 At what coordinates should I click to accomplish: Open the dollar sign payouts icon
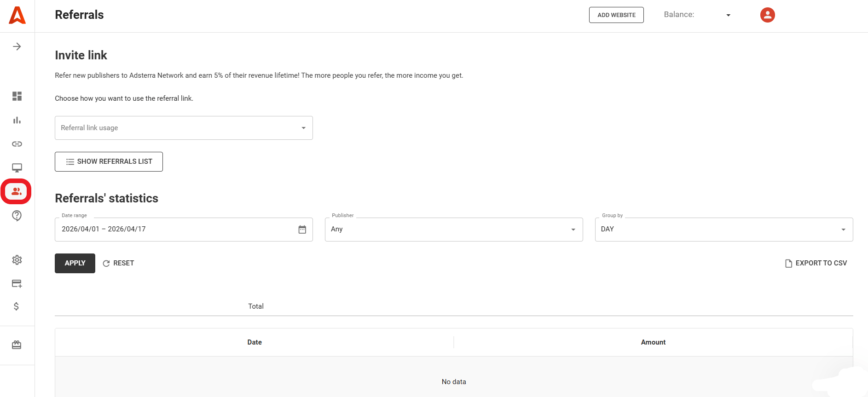(x=17, y=306)
